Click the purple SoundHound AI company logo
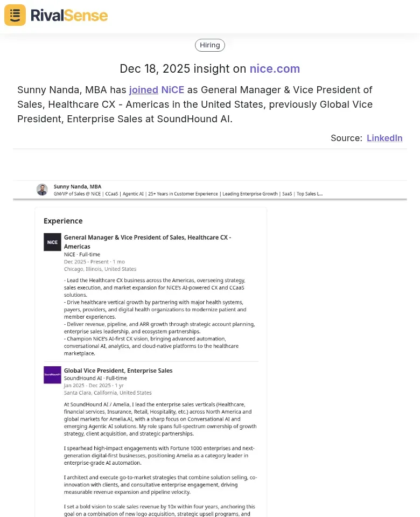The image size is (420, 517). click(52, 375)
